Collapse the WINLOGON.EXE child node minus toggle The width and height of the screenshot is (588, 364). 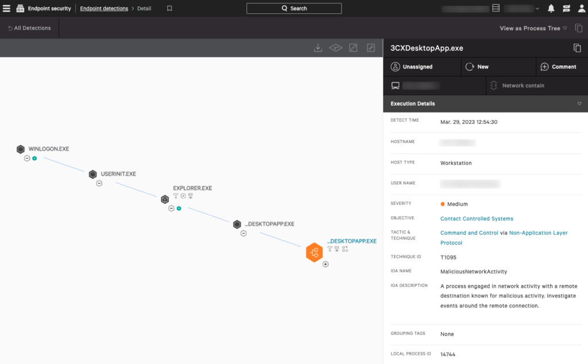[x=27, y=158]
